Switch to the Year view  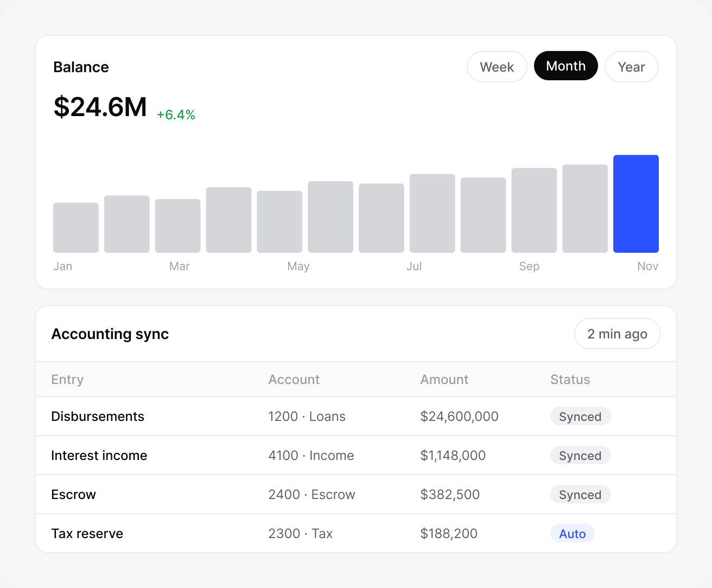pos(631,67)
